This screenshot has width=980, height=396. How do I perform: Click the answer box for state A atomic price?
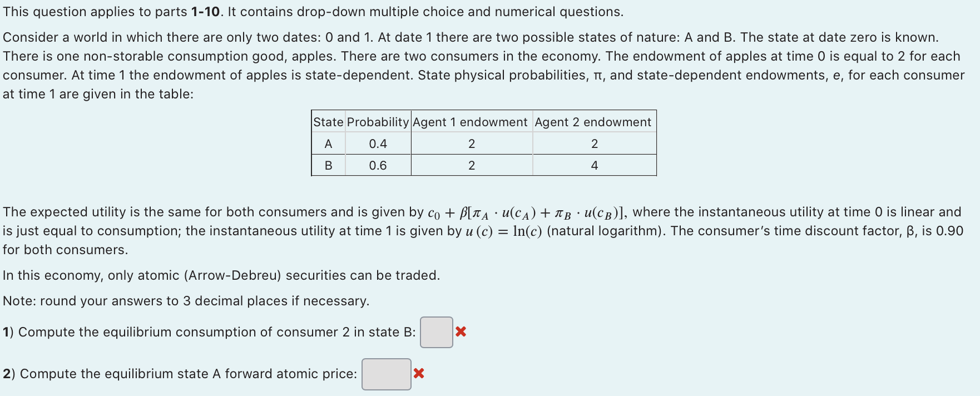(x=387, y=374)
